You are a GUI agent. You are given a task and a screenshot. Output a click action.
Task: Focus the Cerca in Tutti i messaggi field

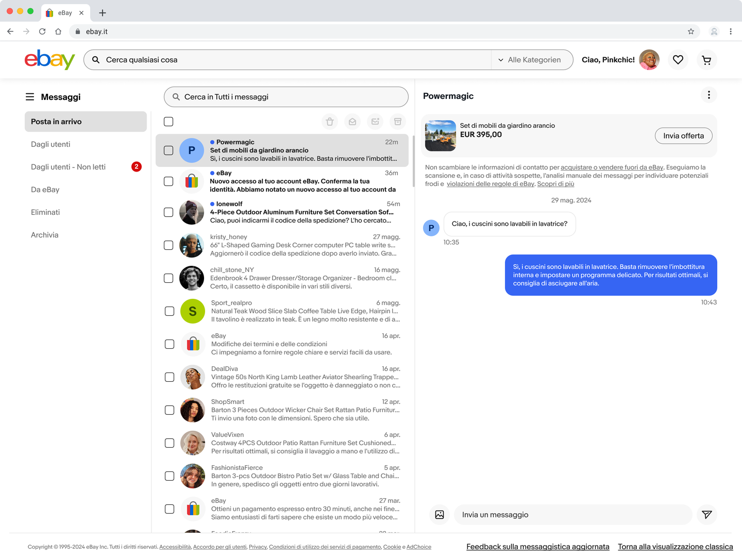pyautogui.click(x=286, y=97)
